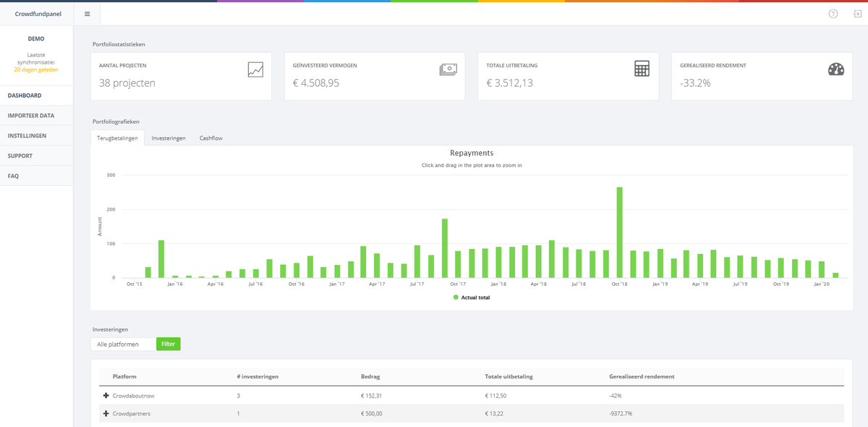The image size is (868, 427).
Task: Click the green Actual total legend dot
Action: (x=456, y=297)
